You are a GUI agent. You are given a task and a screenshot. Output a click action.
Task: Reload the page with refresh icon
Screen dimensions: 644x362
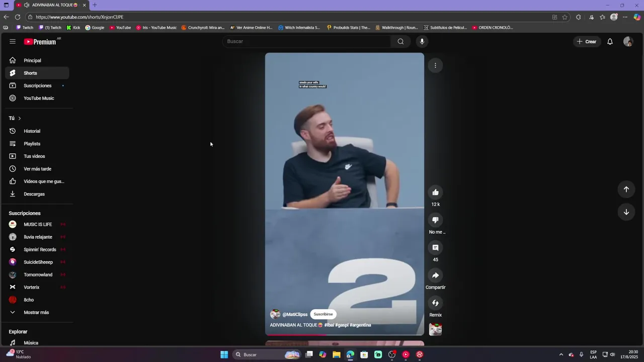click(x=18, y=17)
